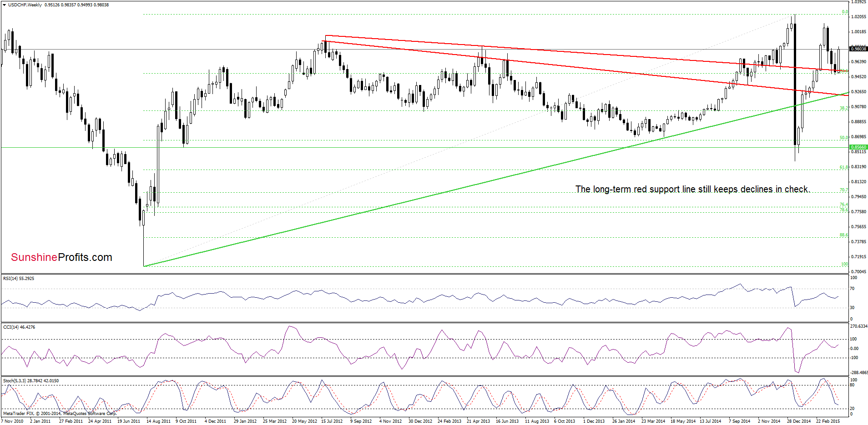Click price axis label 0.90780
Viewport: 868px width, 425px height.
[x=858, y=107]
